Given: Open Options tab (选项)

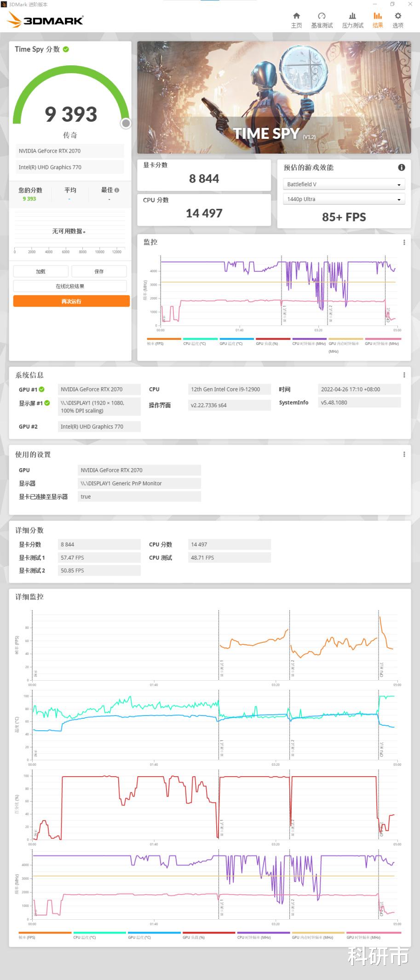Looking at the screenshot, I should [x=398, y=20].
